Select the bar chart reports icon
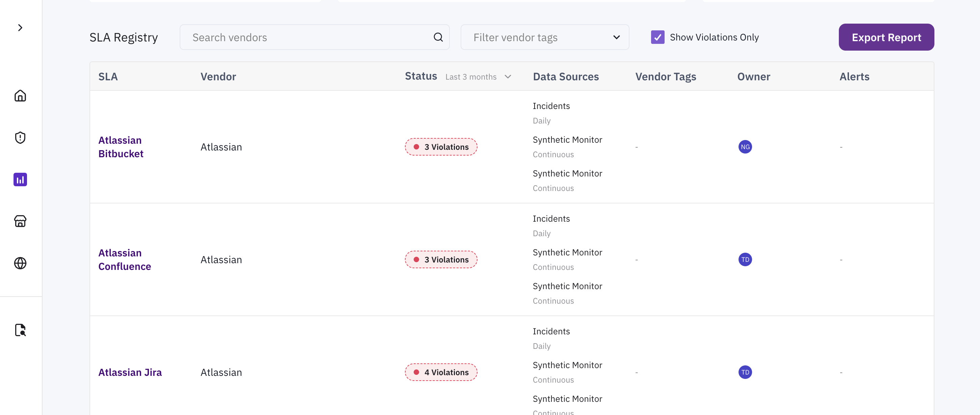This screenshot has width=980, height=415. tap(20, 179)
